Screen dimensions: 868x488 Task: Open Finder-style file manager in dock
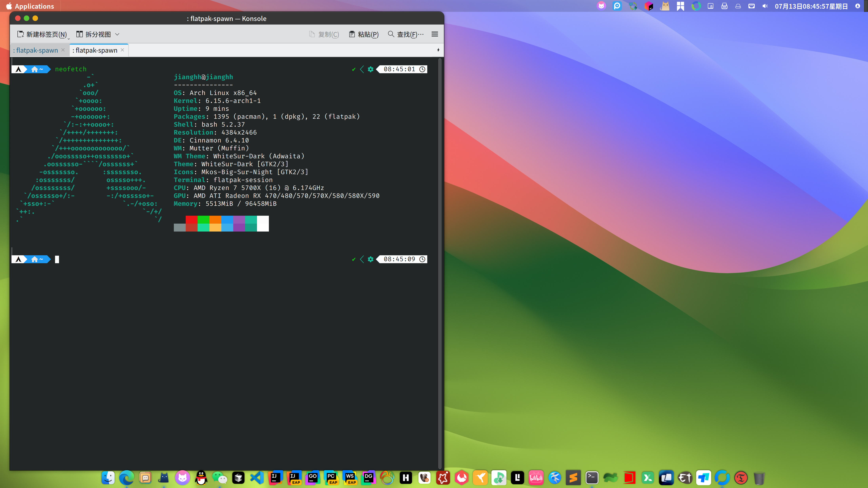[x=108, y=478]
